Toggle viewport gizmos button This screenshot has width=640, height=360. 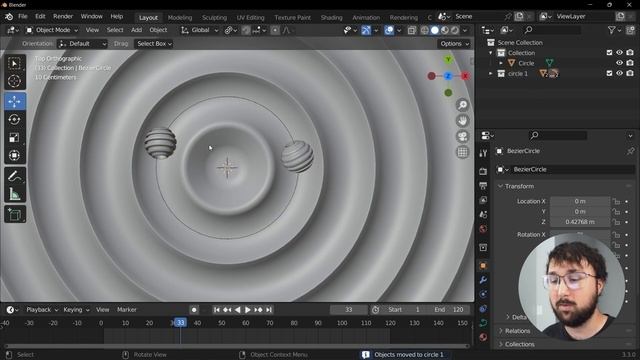[366, 30]
